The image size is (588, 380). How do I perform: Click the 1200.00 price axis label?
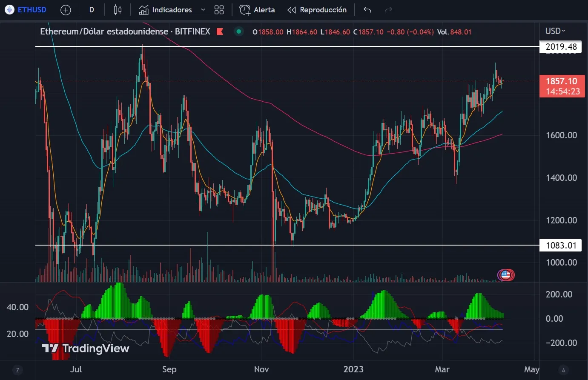[562, 220]
